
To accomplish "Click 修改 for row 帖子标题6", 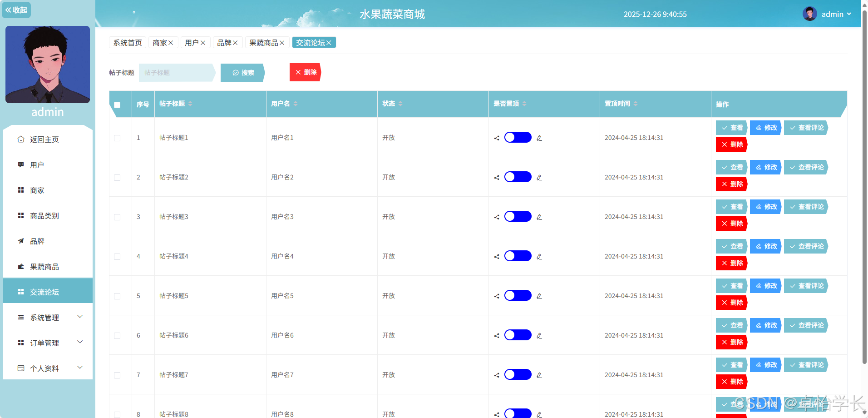I will pos(766,325).
